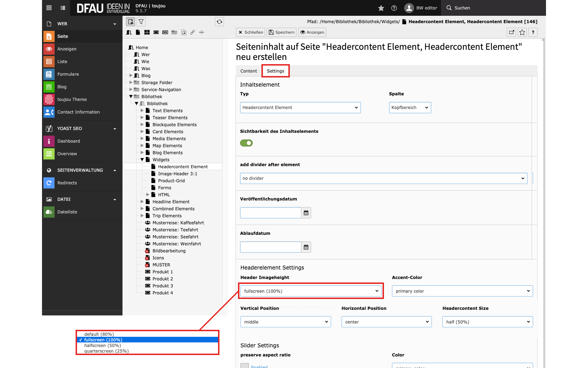Image resolution: width=588 pixels, height=368 pixels.
Task: Open the add divider after element dropdown
Action: click(x=384, y=178)
